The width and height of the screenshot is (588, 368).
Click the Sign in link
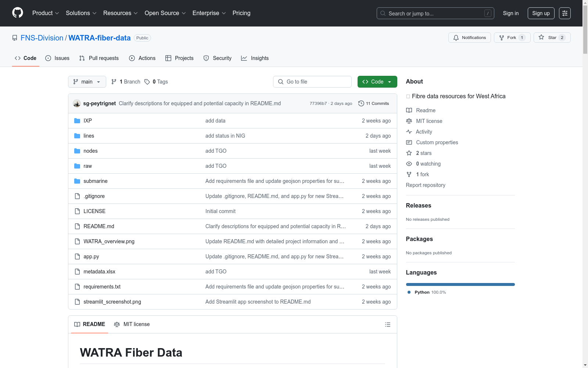(x=511, y=13)
